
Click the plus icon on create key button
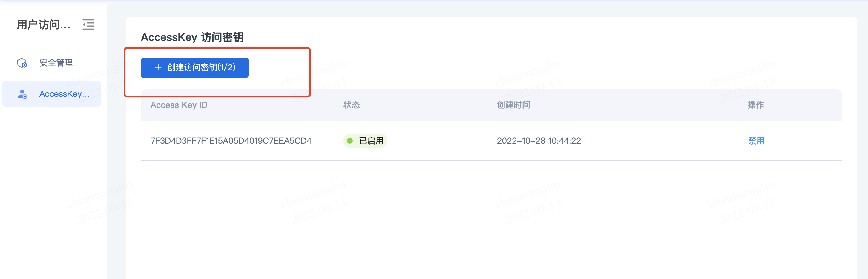click(158, 68)
